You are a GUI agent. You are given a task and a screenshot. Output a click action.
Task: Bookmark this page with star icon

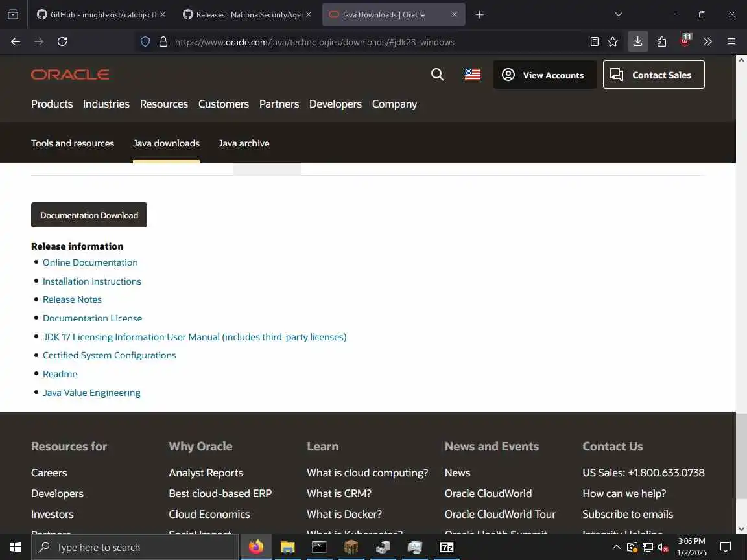click(613, 42)
